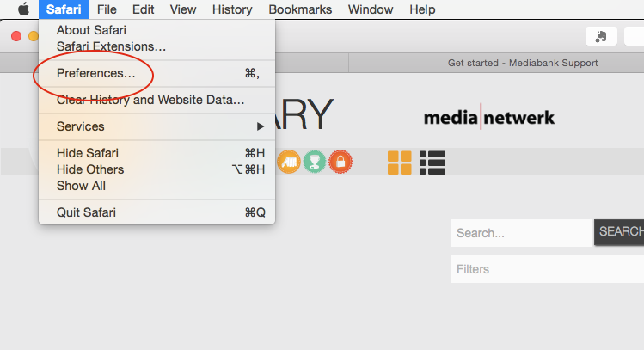Viewport: 644px width, 350px height.
Task: Select Show All menu entry
Action: [x=156, y=186]
